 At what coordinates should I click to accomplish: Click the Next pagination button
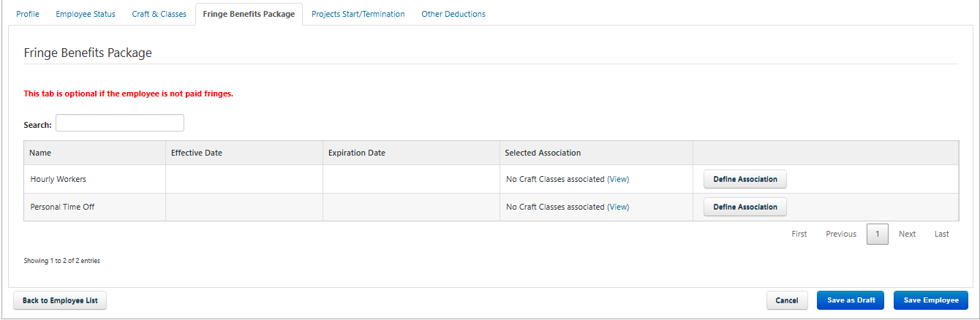click(x=907, y=234)
